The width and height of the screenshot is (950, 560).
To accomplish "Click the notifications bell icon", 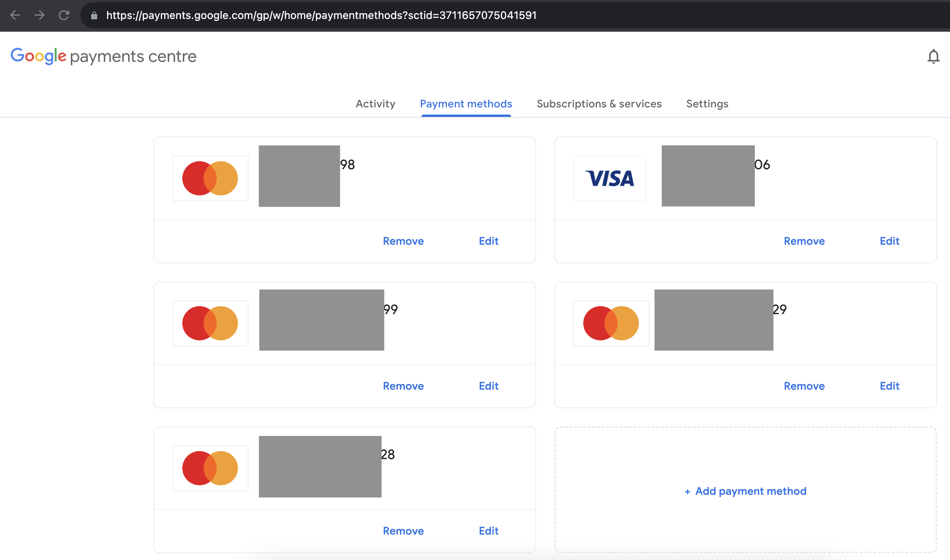I will click(933, 57).
